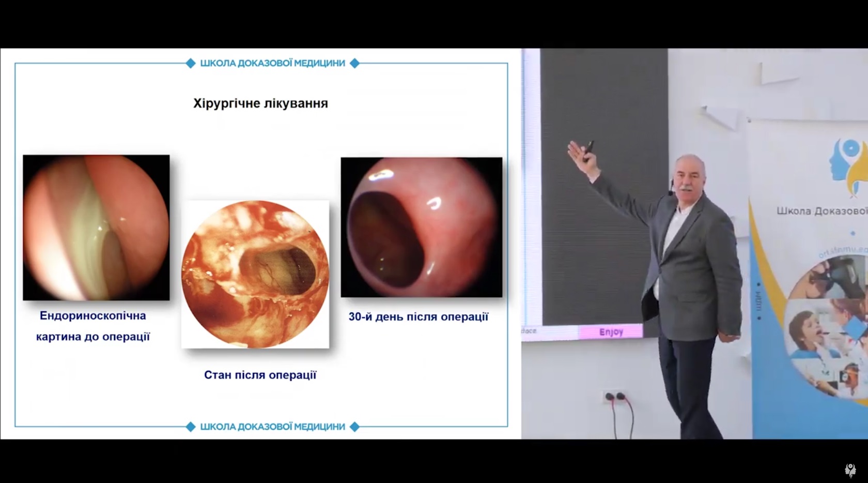Click the 'Школа Доказової' banner text

coord(822,211)
